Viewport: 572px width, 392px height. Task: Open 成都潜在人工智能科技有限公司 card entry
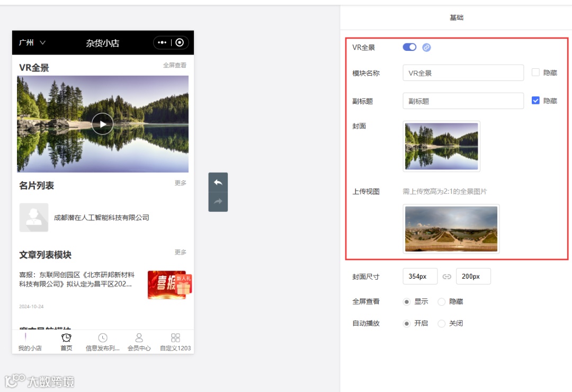pyautogui.click(x=101, y=218)
